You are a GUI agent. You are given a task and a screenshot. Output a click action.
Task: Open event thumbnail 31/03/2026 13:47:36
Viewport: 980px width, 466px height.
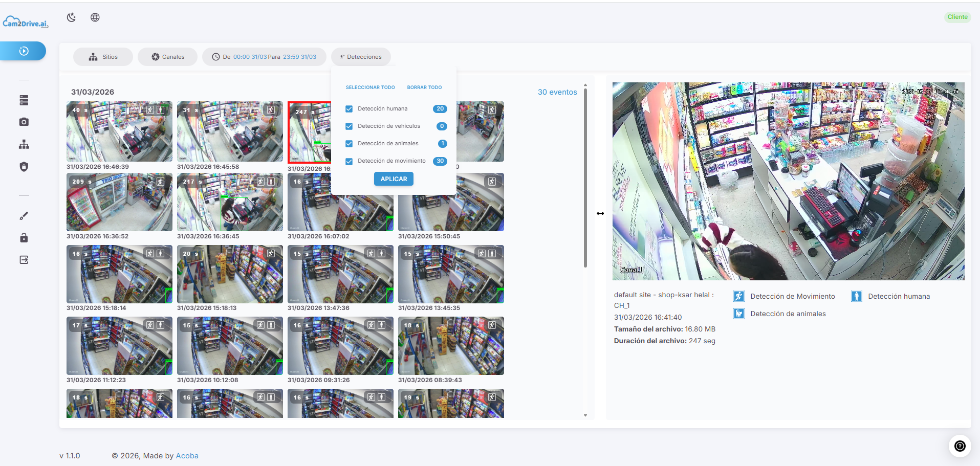(340, 274)
